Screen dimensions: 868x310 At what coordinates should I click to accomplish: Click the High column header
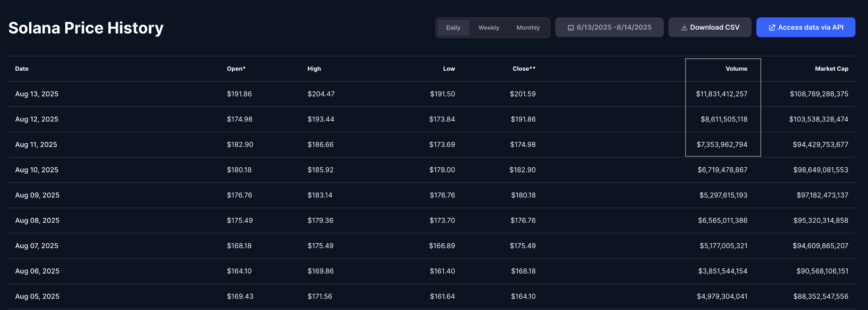(x=314, y=69)
